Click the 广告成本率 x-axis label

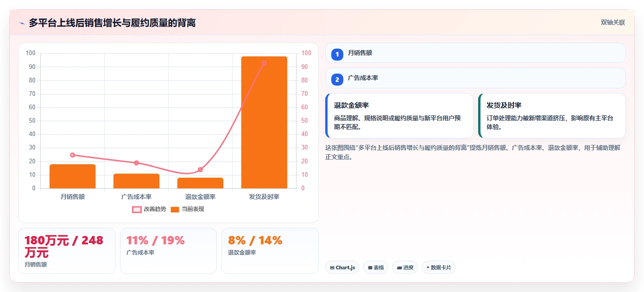pos(136,197)
